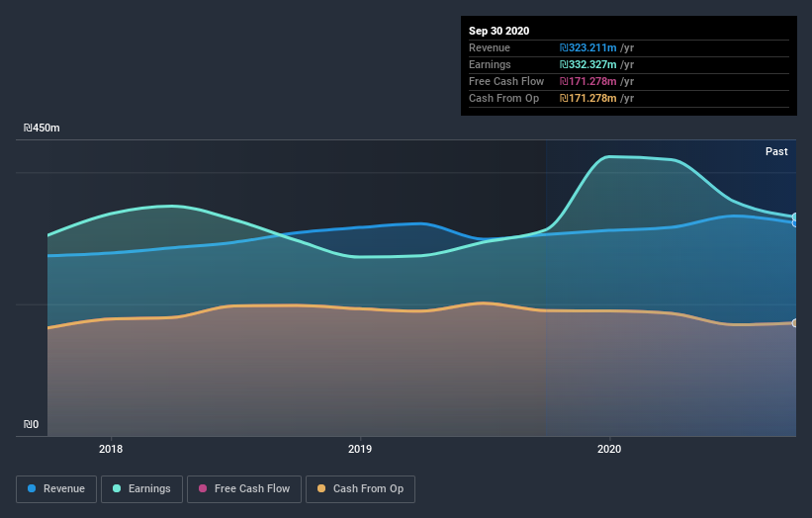
Task: Select the Revenue end-point marker on chart
Action: (795, 223)
